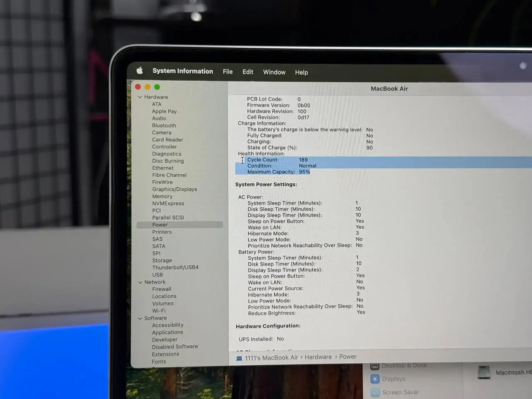Click the UPS Installed row
This screenshot has height=399, width=532.
pyautogui.click(x=261, y=339)
